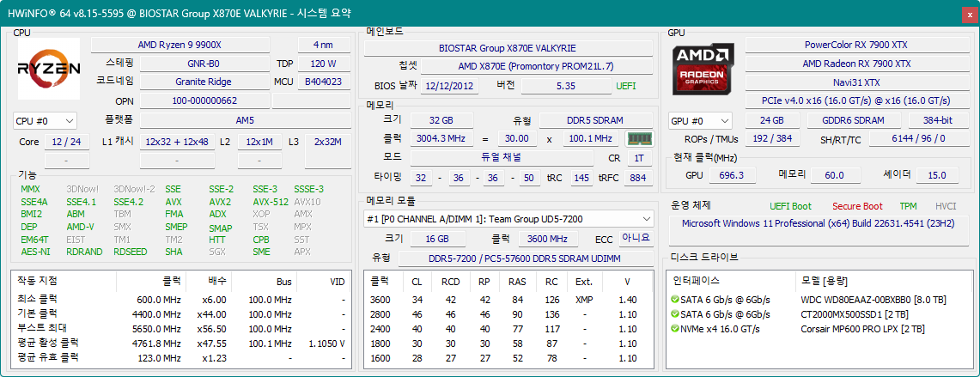This screenshot has height=377, width=980.
Task: Click the Ryzen CPU logo image
Action: point(49,68)
